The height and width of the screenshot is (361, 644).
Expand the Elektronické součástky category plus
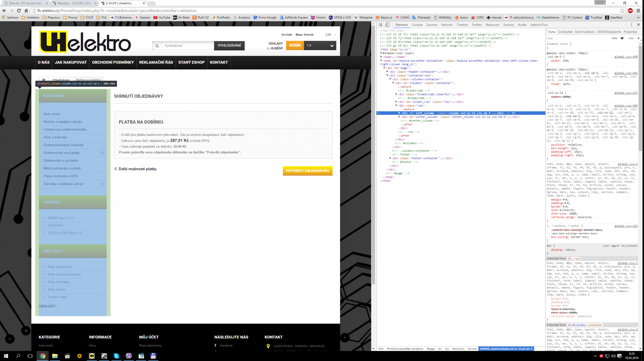(x=103, y=153)
